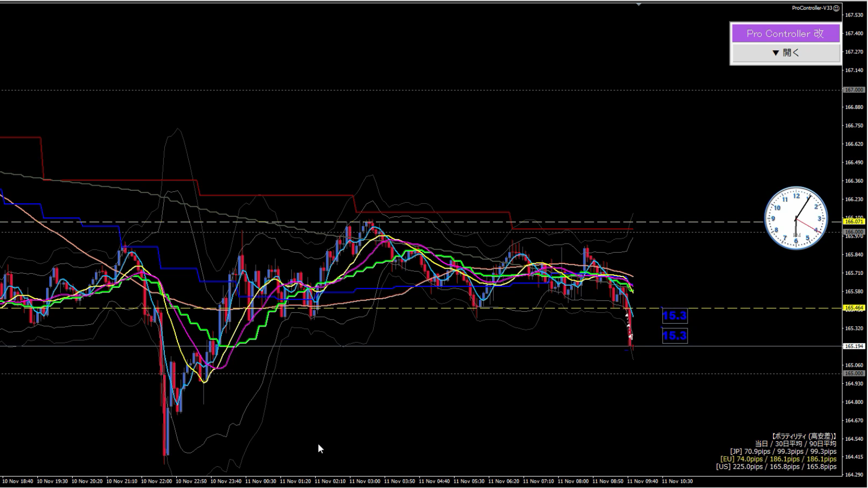The height and width of the screenshot is (488, 868).
Task: Click the white 165.194 current price label
Action: 854,346
